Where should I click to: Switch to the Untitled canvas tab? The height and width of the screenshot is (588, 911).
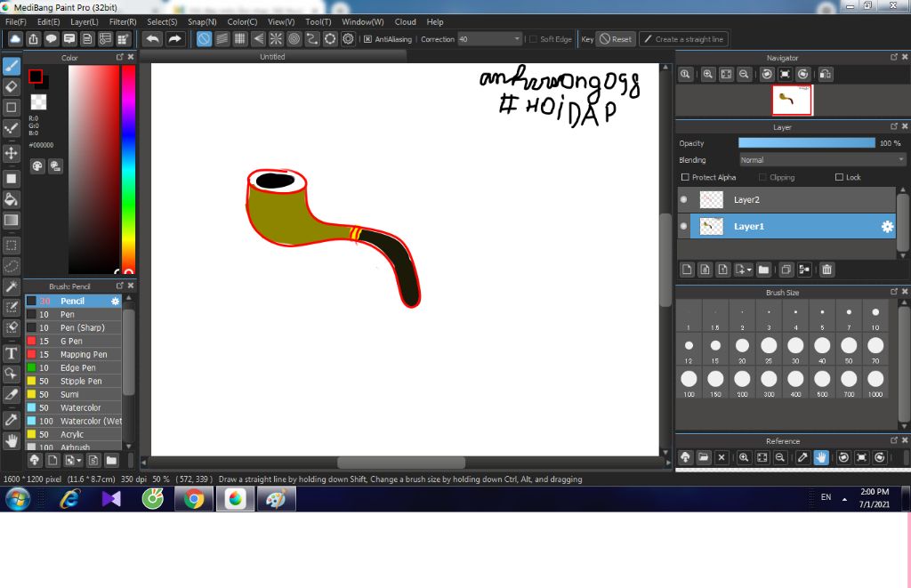pos(272,56)
